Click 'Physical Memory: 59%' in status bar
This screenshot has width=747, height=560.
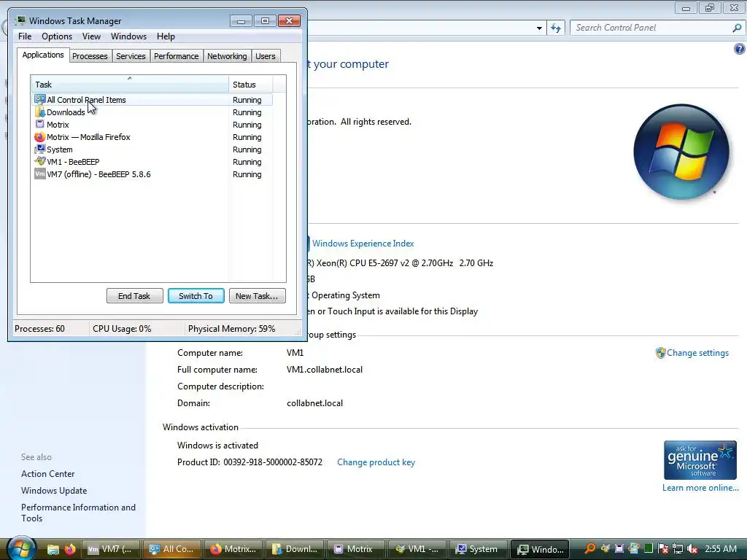click(x=231, y=329)
